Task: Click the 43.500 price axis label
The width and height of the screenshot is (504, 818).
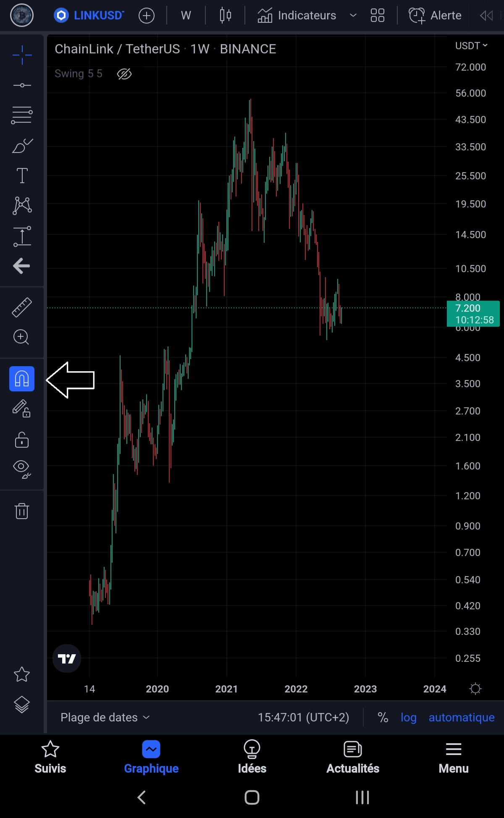Action: (470, 120)
